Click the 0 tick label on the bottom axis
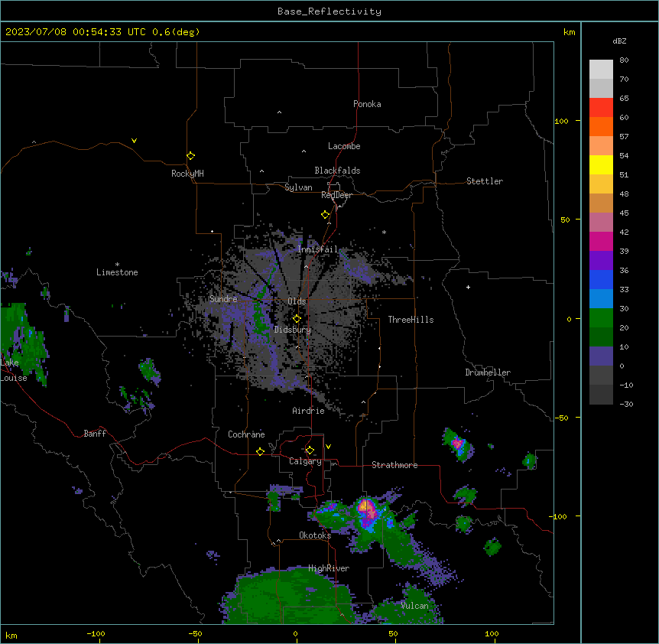 [x=295, y=634]
